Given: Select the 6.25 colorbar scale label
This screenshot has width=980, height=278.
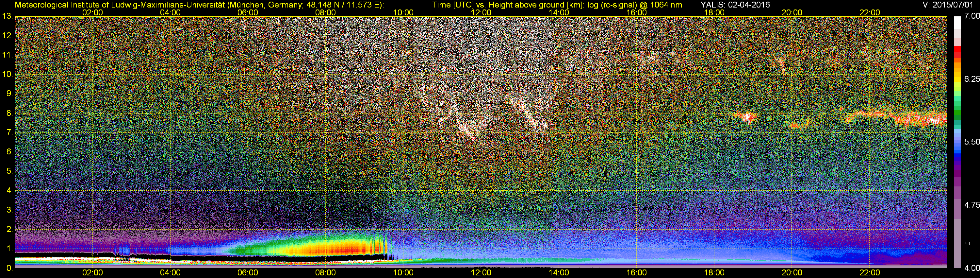Looking at the screenshot, I should (972, 79).
